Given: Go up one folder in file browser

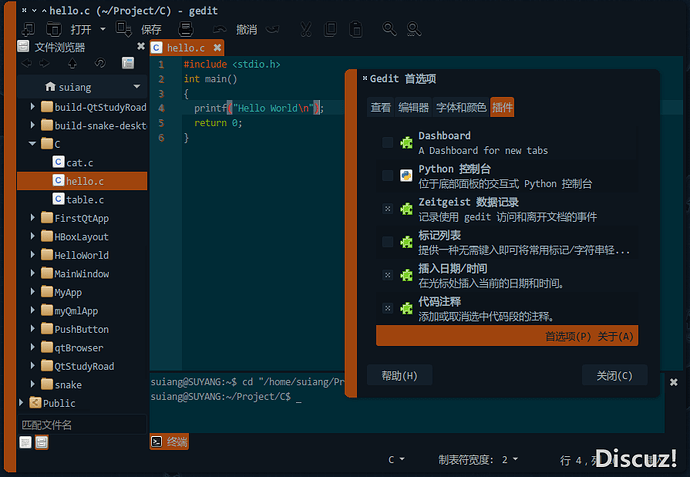Looking at the screenshot, I should coord(73,63).
